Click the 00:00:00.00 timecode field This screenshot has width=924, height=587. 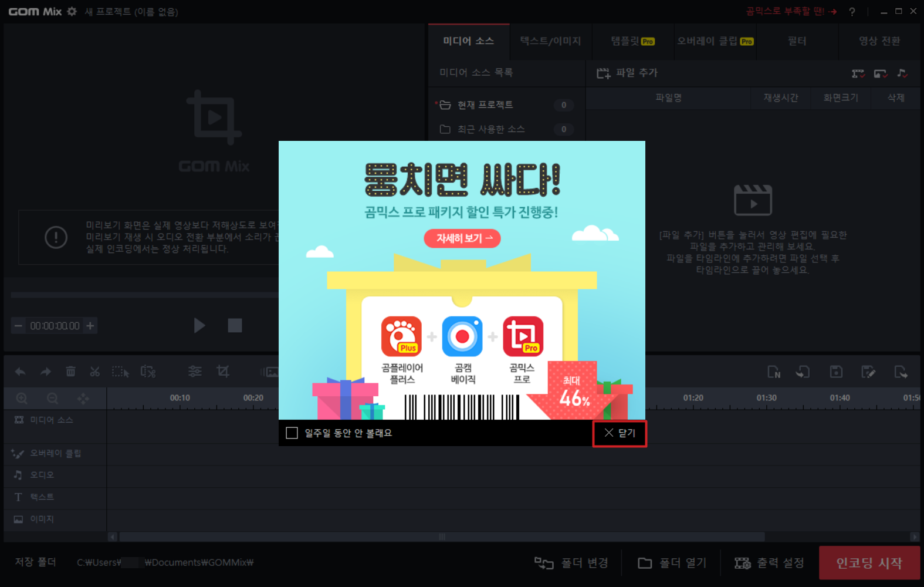coord(55,326)
